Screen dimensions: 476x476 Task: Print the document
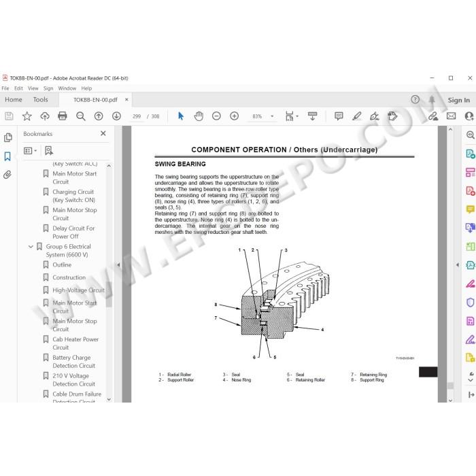click(x=63, y=116)
